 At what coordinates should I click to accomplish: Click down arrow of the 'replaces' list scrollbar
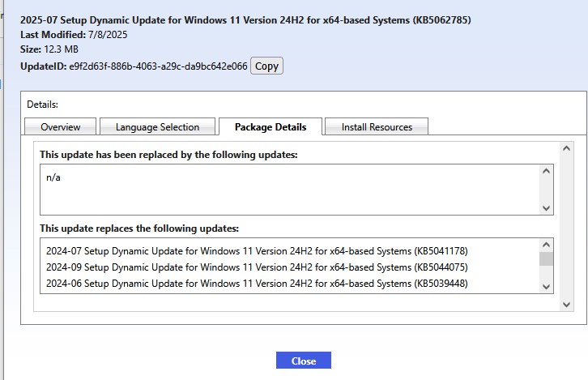(546, 287)
